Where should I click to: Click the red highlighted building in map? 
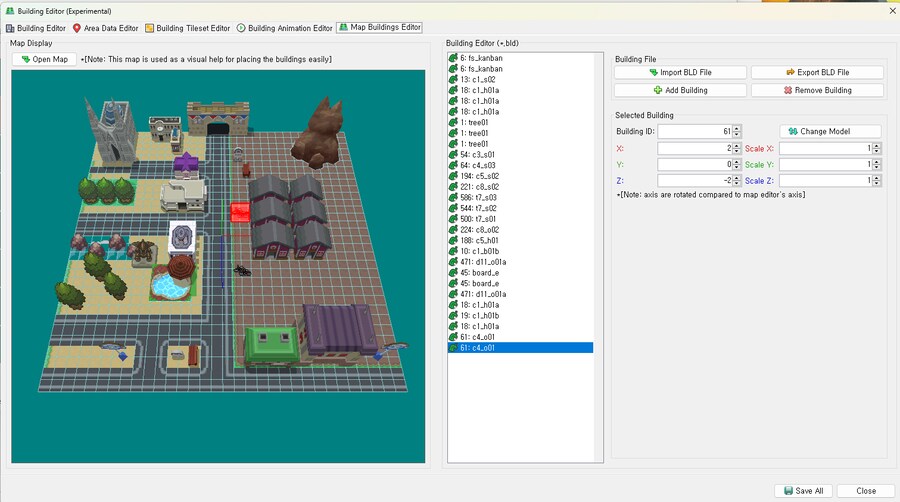(240, 212)
